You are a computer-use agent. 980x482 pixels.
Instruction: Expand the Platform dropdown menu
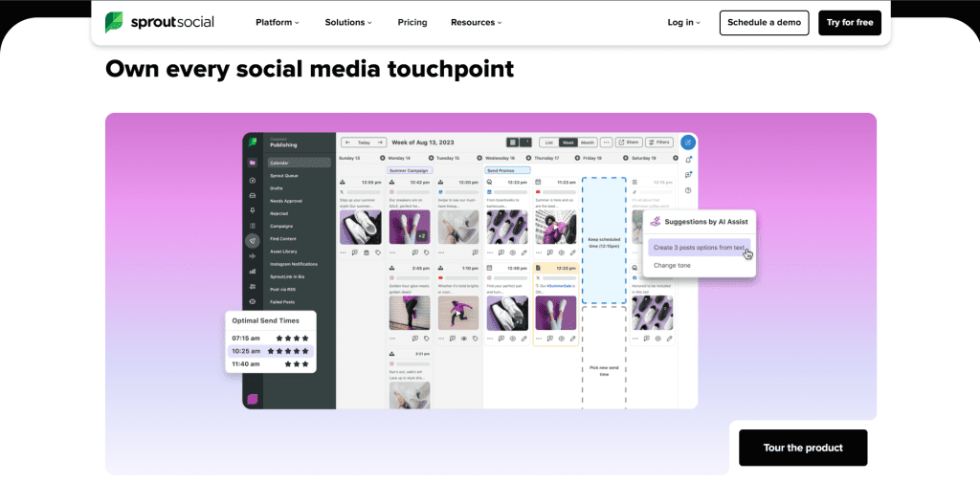[278, 22]
